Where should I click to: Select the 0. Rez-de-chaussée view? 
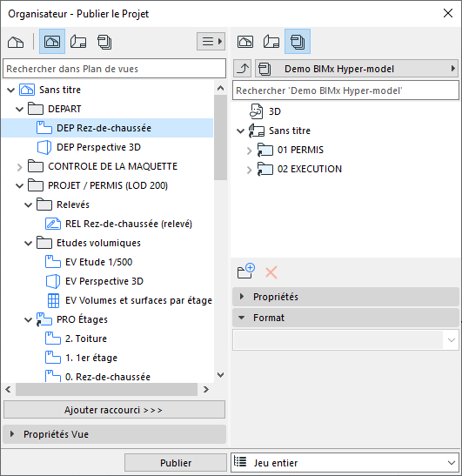tap(108, 377)
